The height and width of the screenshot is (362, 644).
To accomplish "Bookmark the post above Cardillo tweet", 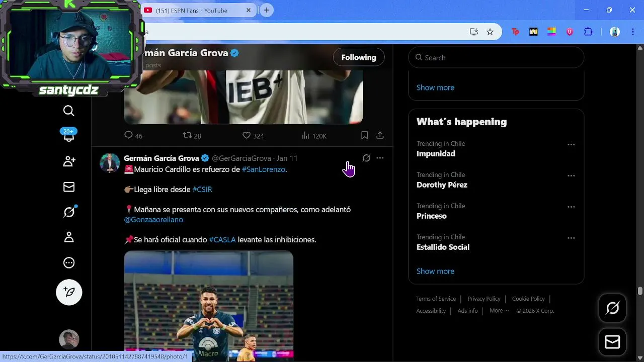I will point(365,135).
